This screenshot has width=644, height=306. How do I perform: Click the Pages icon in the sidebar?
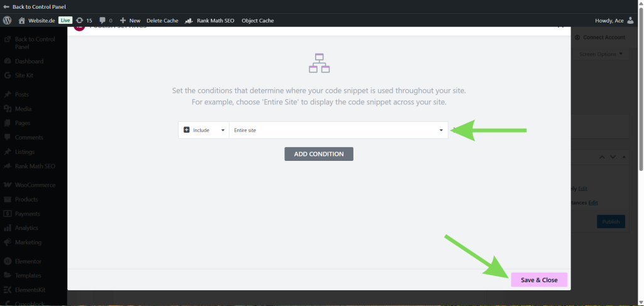coord(8,123)
